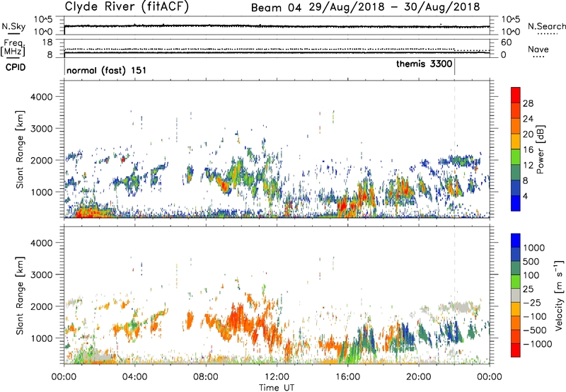This screenshot has width=566, height=392.
Task: Click '1000' tick on the Power panel
Action: pos(42,192)
